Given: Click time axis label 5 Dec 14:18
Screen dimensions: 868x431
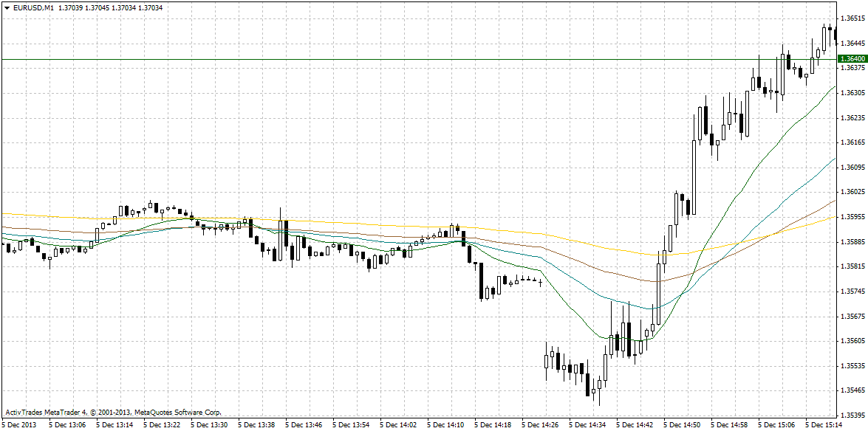Looking at the screenshot, I should tap(493, 425).
